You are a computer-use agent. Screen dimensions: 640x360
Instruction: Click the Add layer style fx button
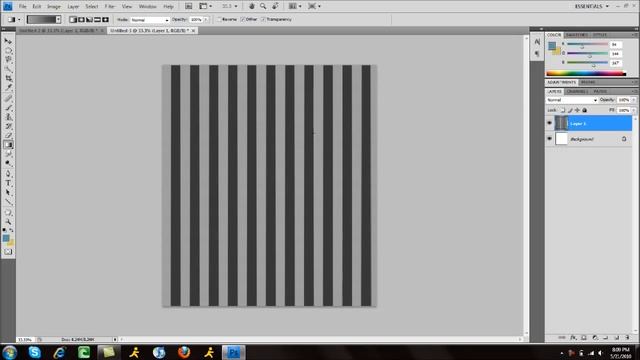tap(573, 338)
